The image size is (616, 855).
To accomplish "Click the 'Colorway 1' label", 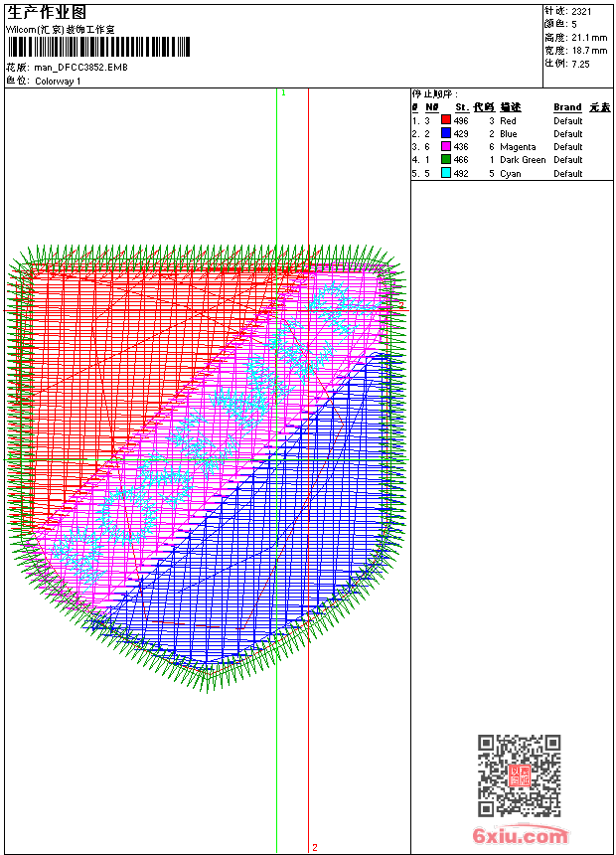I will pos(58,82).
